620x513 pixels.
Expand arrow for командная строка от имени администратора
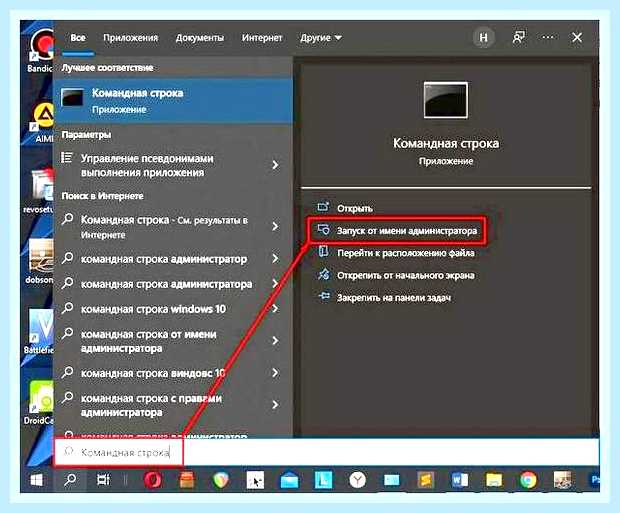(x=275, y=341)
